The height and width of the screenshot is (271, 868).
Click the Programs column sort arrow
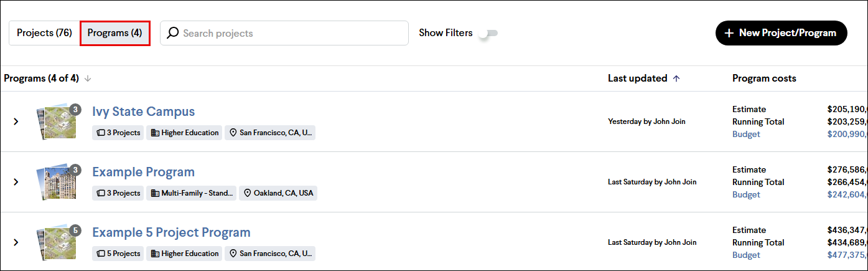coord(88,78)
